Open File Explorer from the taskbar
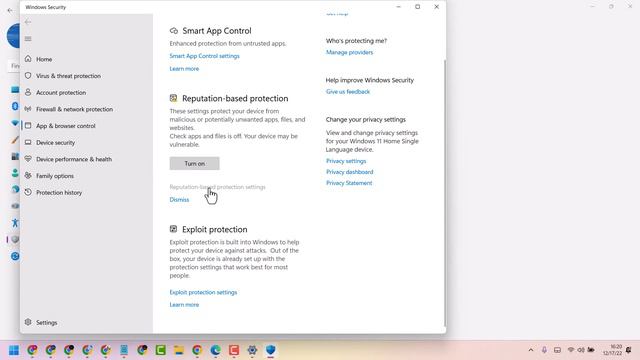640x360 pixels. pyautogui.click(x=179, y=350)
